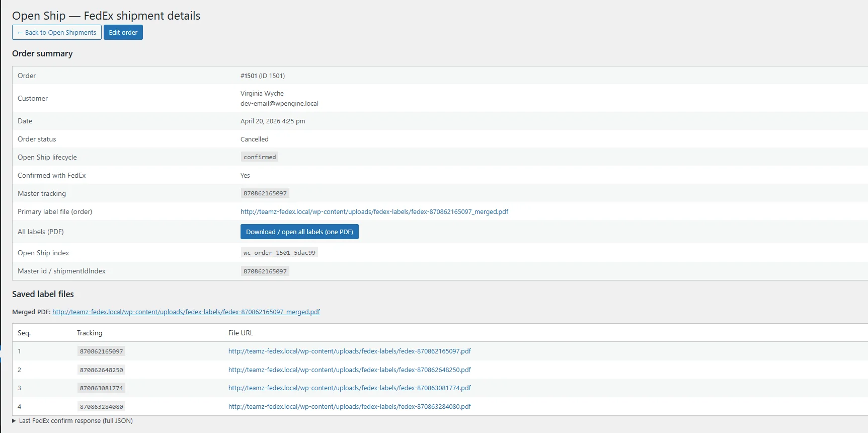Click tracking code 870863284080 in row 4

click(101, 406)
